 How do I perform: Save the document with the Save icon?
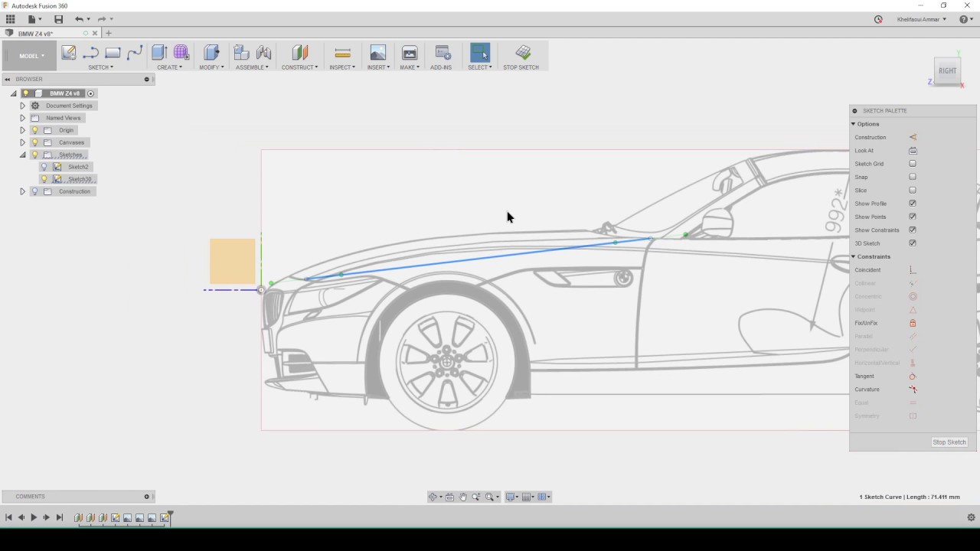coord(58,19)
